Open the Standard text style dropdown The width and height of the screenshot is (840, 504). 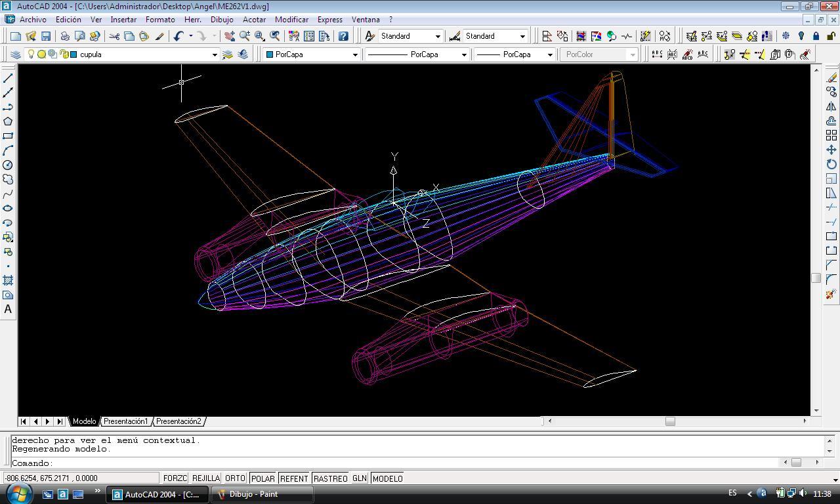(x=438, y=36)
